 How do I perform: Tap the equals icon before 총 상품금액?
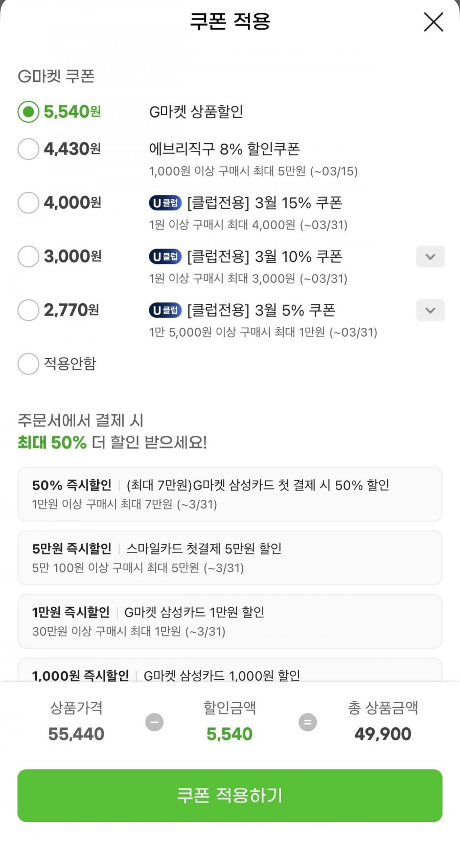(308, 722)
